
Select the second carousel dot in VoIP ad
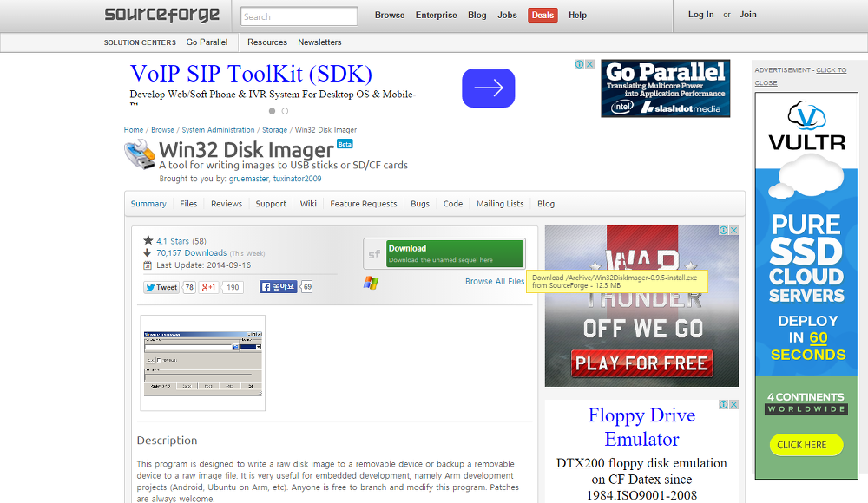click(x=285, y=111)
